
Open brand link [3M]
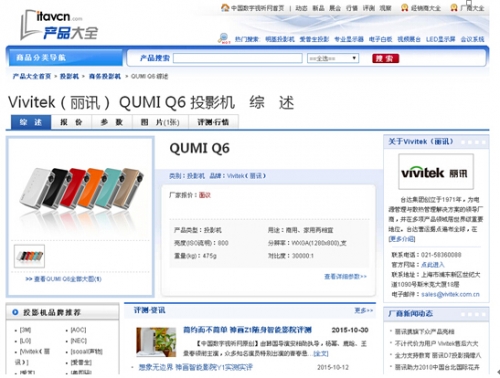click(x=25, y=330)
